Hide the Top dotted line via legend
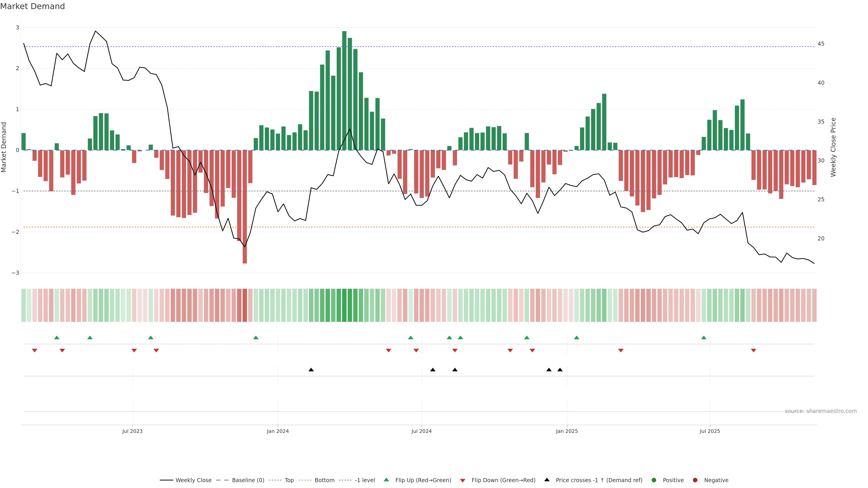The image size is (868, 488). (289, 480)
